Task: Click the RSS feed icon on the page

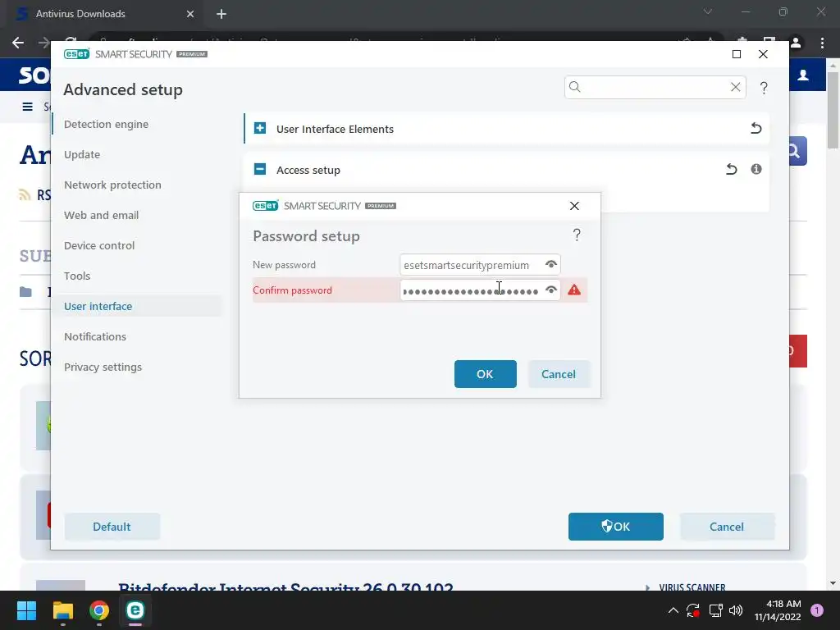Action: 25,194
